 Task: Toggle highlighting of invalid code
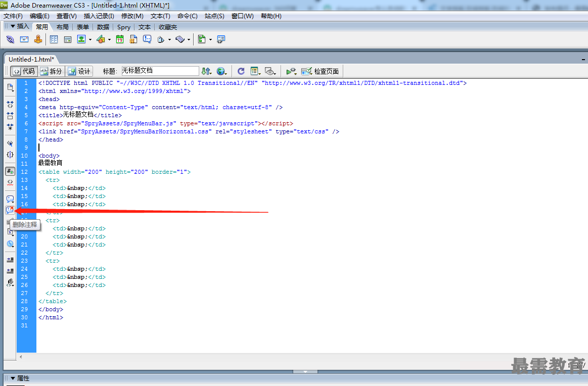click(10, 182)
